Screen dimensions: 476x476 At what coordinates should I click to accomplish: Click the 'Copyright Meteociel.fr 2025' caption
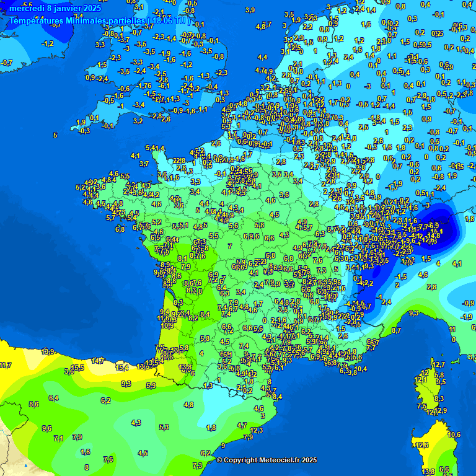pyautogui.click(x=267, y=460)
